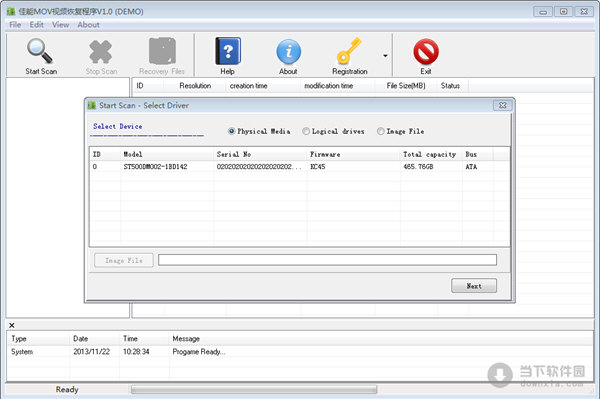Expand the toolbar overflow arrow beside Registration
This screenshot has height=399, width=600.
[x=385, y=56]
